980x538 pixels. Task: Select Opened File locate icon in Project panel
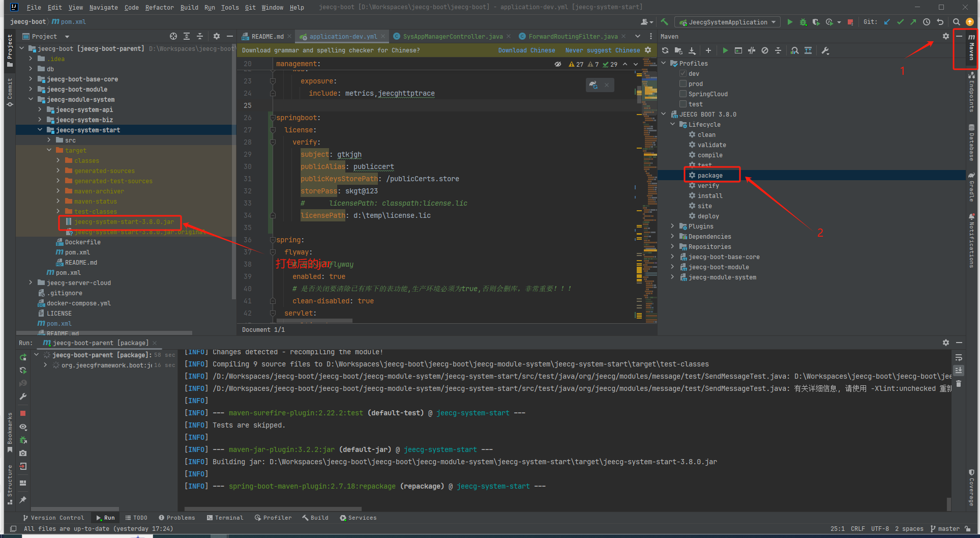click(173, 36)
